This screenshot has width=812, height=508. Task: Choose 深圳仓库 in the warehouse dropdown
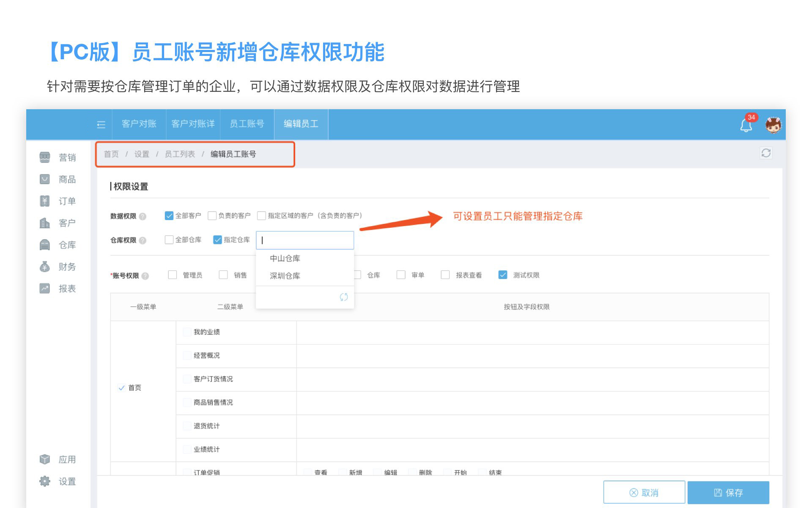click(285, 276)
